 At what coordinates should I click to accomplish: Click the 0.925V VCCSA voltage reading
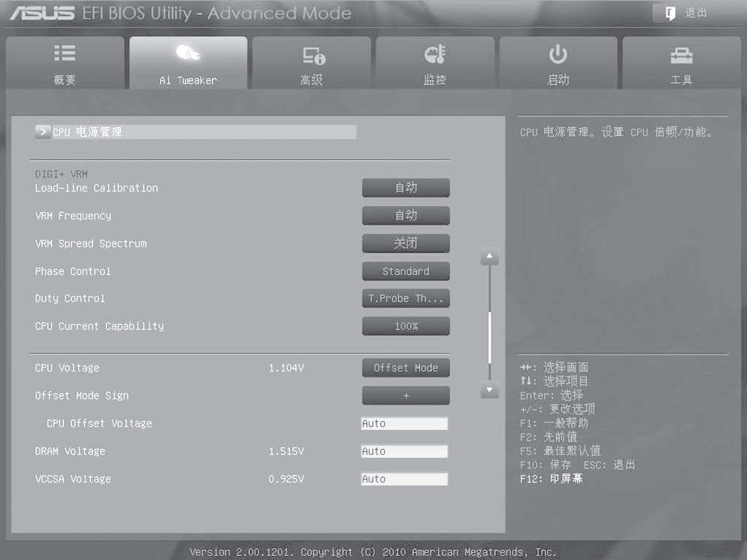click(286, 479)
